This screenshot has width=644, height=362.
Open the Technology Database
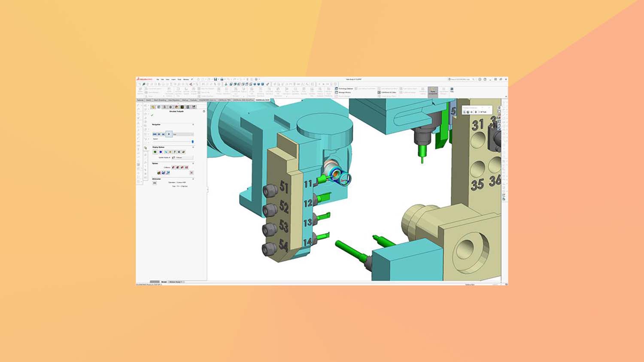[344, 89]
